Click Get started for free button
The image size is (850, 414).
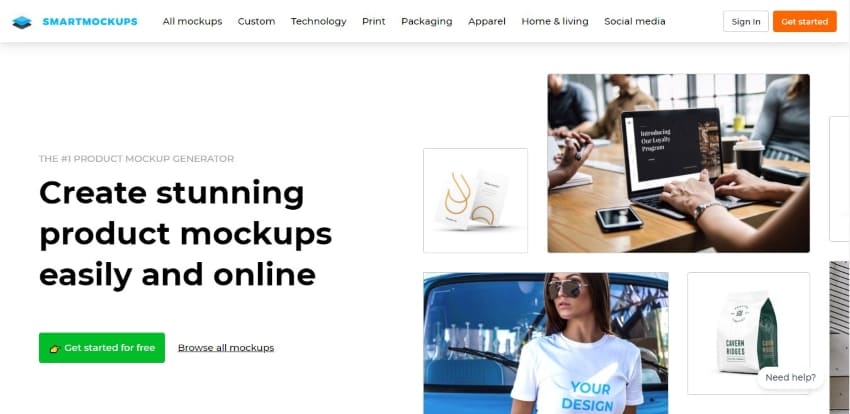102,348
